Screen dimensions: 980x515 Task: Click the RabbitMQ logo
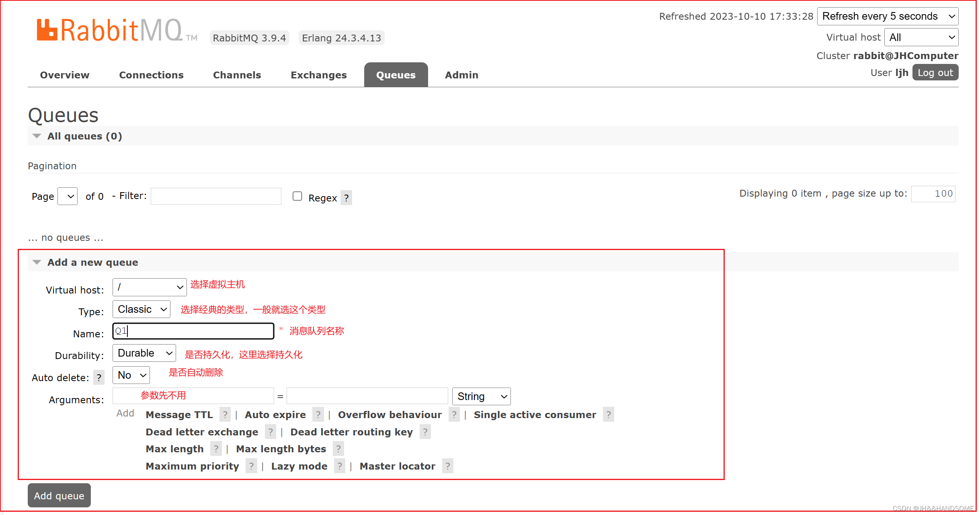(x=109, y=31)
